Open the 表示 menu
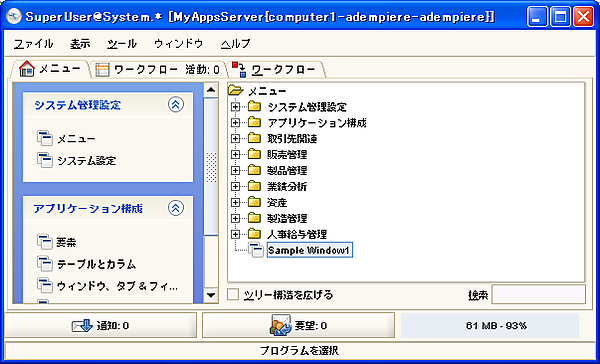Screen dimensions: 600x364 click(x=80, y=44)
